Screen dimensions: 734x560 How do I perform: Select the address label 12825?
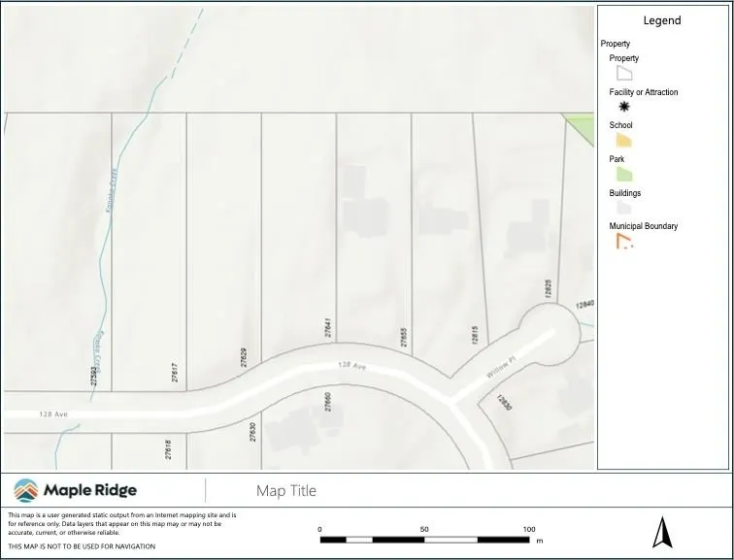pyautogui.click(x=549, y=289)
